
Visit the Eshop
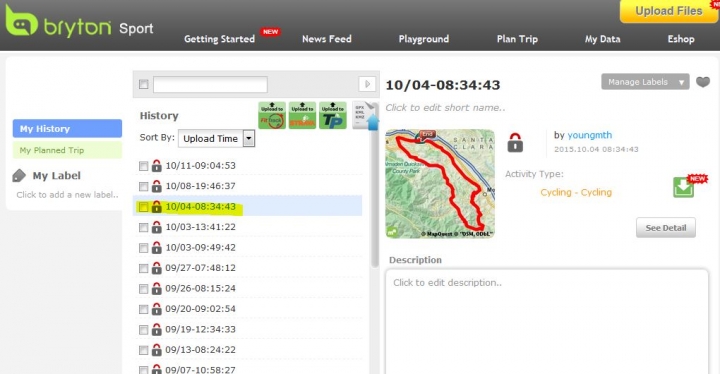click(x=681, y=39)
